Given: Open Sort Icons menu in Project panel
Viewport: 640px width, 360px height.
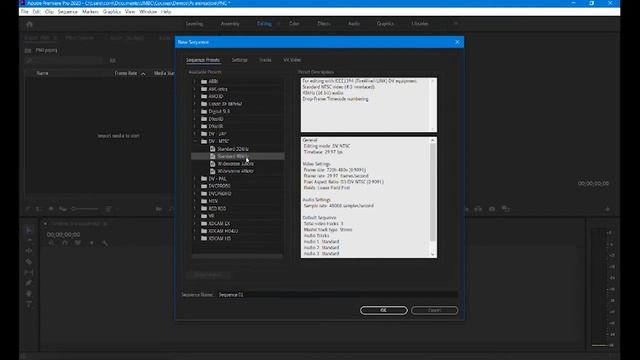Looking at the screenshot, I should click(x=109, y=209).
